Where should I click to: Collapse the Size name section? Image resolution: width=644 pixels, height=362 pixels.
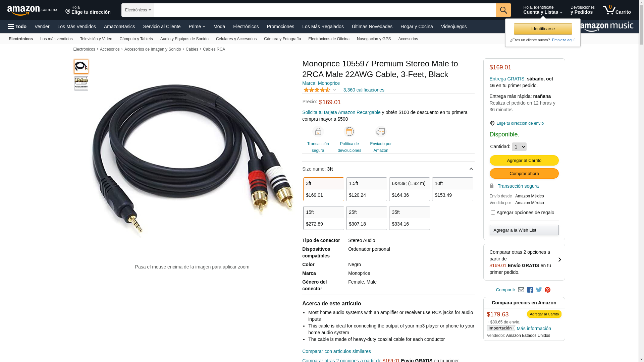pyautogui.click(x=471, y=169)
